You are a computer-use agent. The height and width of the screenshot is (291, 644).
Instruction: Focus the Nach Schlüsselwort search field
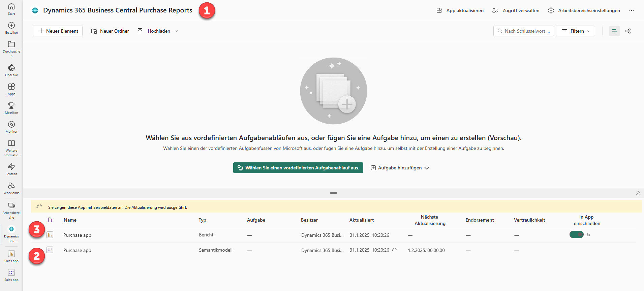(x=523, y=31)
